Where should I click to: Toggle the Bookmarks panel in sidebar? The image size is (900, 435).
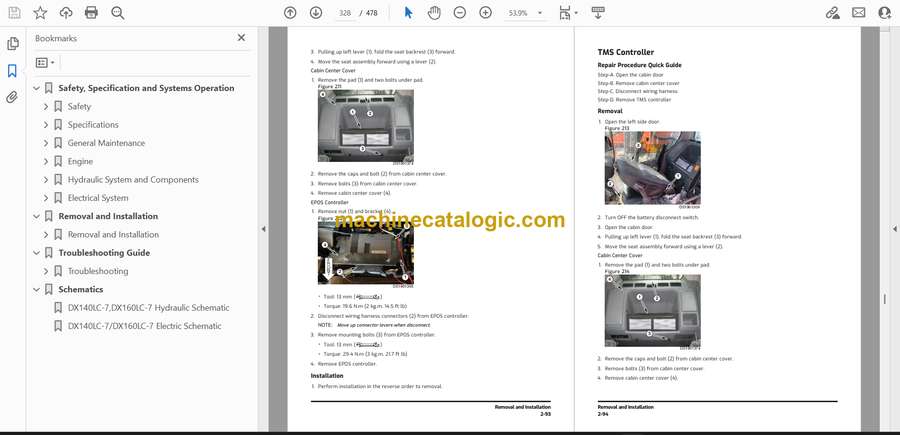coord(13,71)
